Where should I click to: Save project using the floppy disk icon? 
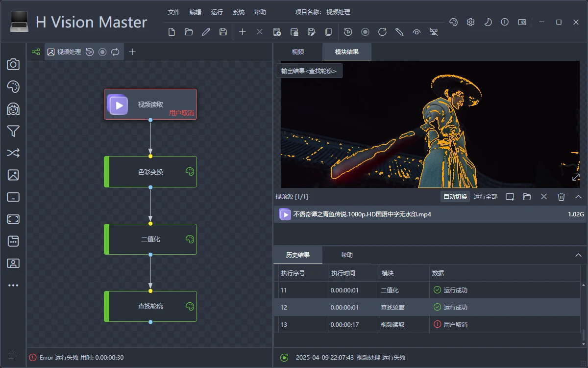[x=223, y=32]
